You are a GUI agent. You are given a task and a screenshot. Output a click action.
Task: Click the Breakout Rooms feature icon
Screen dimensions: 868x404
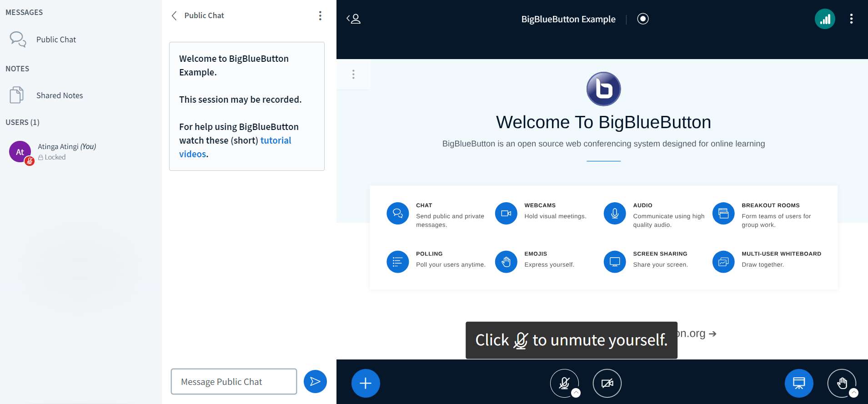point(723,214)
